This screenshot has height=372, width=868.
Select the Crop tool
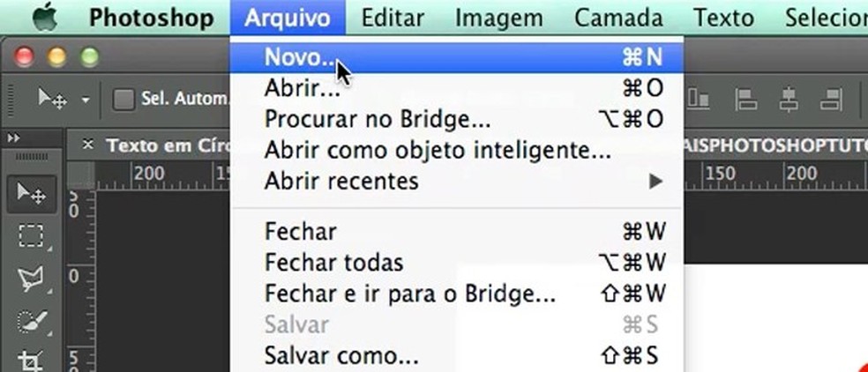click(x=32, y=360)
